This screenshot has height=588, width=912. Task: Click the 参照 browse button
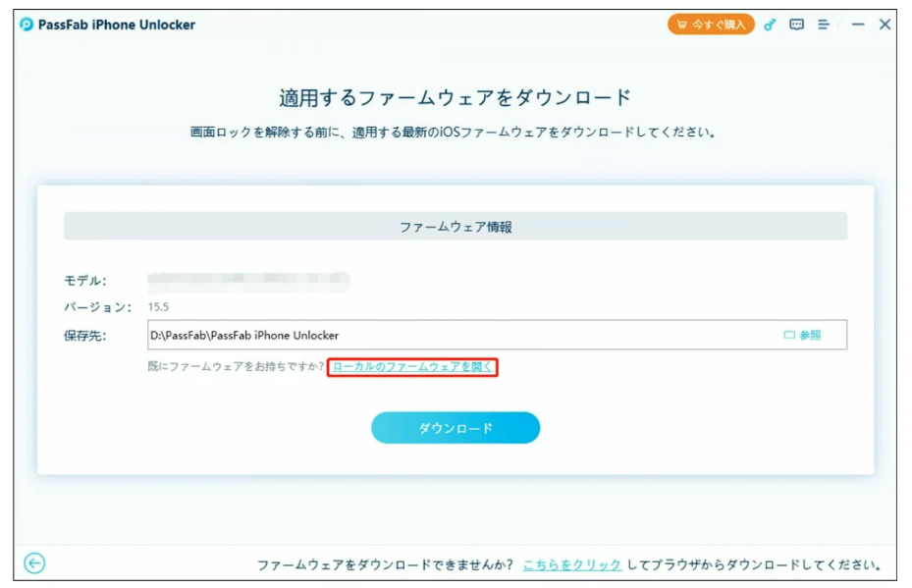(802, 335)
